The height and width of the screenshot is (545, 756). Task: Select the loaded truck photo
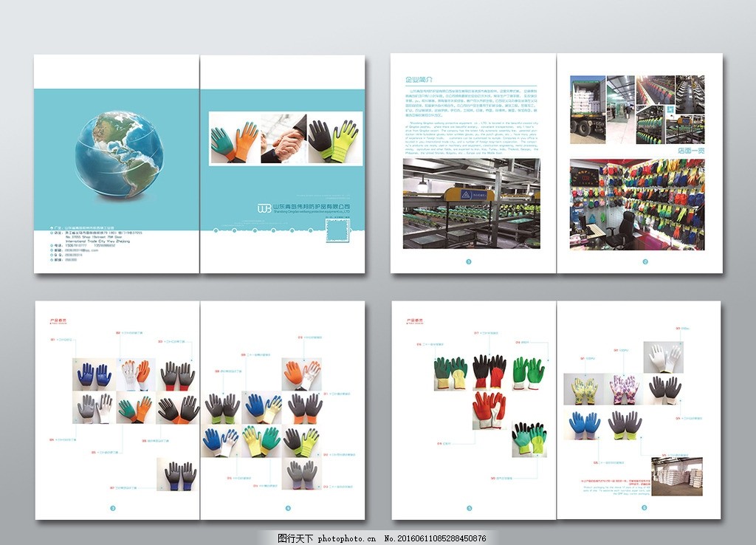588,109
